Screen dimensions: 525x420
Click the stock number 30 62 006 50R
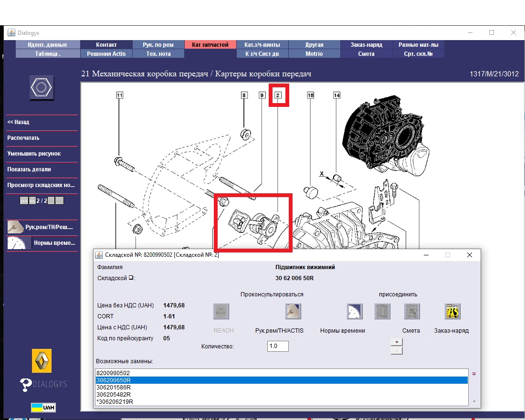[294, 278]
